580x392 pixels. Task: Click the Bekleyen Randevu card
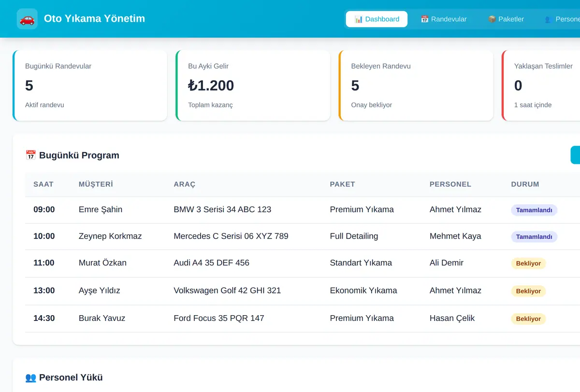click(416, 86)
